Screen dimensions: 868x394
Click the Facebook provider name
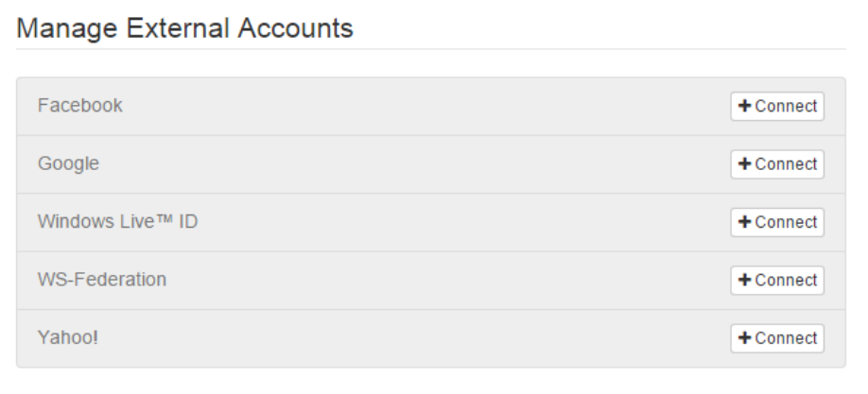[80, 106]
